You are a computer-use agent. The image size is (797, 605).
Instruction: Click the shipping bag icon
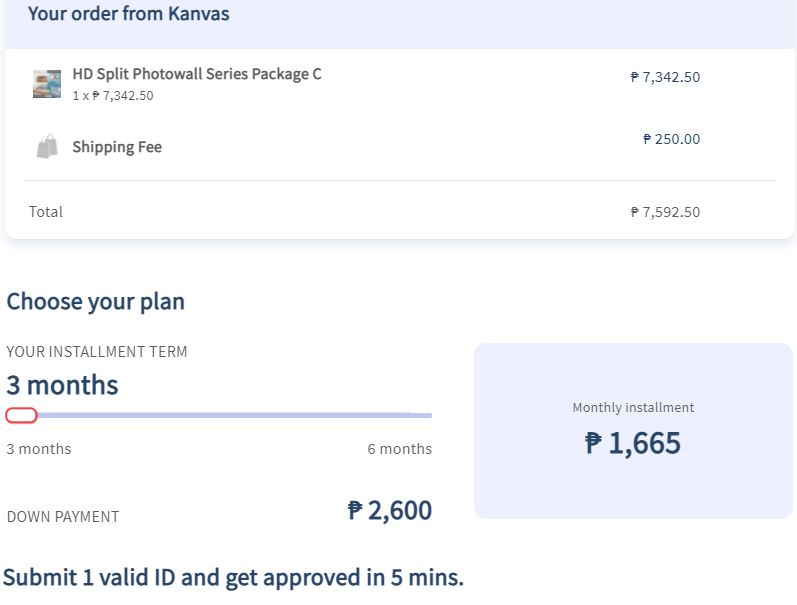pyautogui.click(x=47, y=146)
